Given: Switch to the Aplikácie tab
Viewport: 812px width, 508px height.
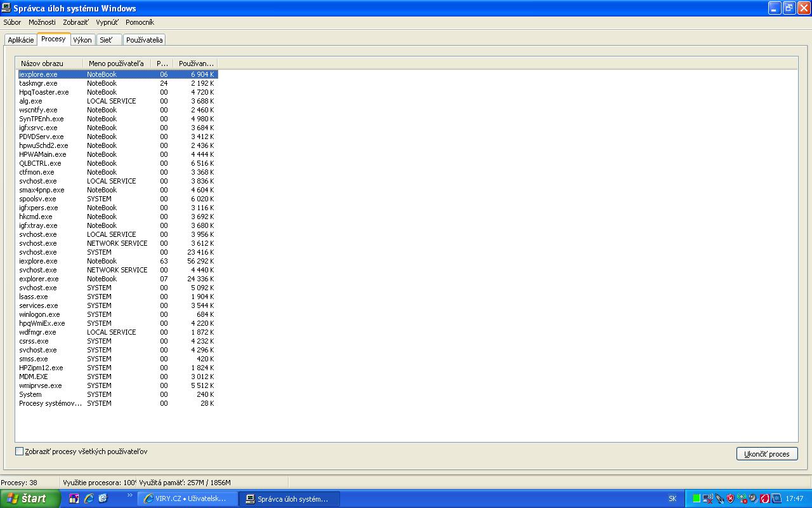Looking at the screenshot, I should (x=21, y=40).
